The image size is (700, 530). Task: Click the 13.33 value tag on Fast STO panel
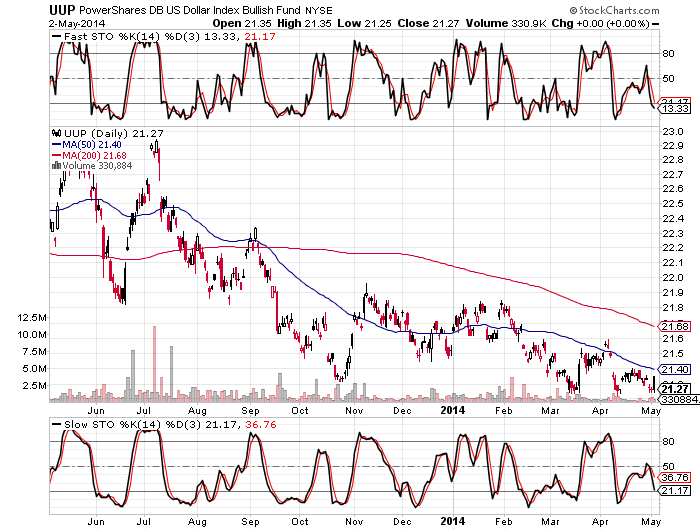point(675,109)
